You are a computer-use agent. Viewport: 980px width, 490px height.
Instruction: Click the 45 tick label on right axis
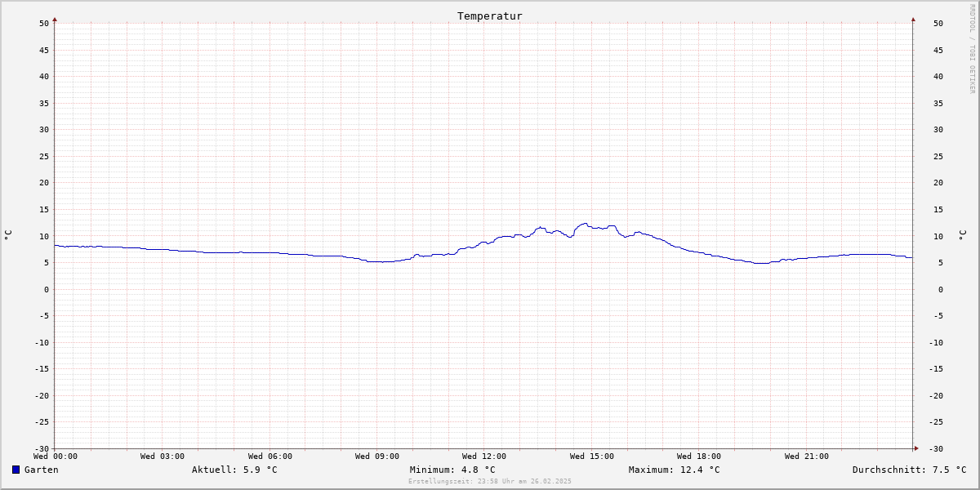pos(938,50)
